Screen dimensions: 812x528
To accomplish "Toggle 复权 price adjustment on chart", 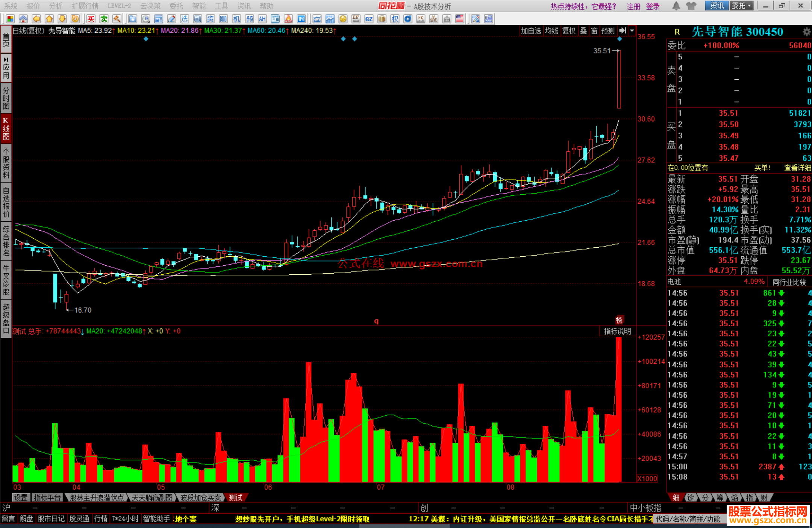I will click(569, 31).
